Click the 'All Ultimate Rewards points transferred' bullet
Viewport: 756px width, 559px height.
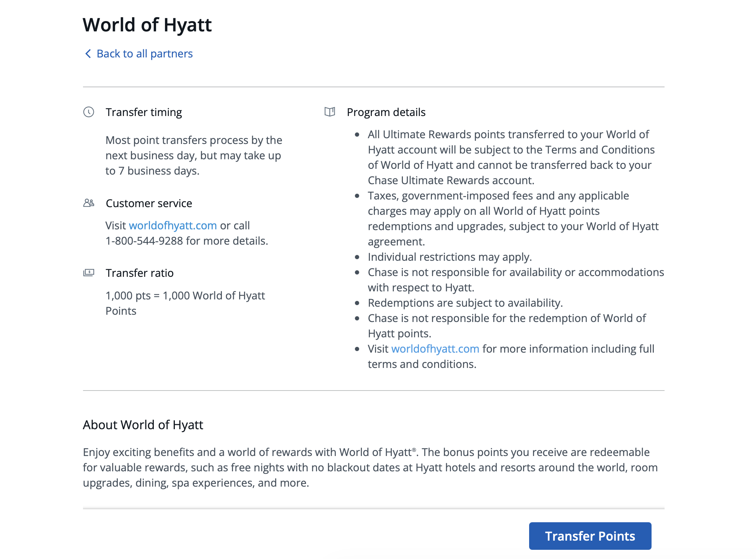click(x=511, y=157)
